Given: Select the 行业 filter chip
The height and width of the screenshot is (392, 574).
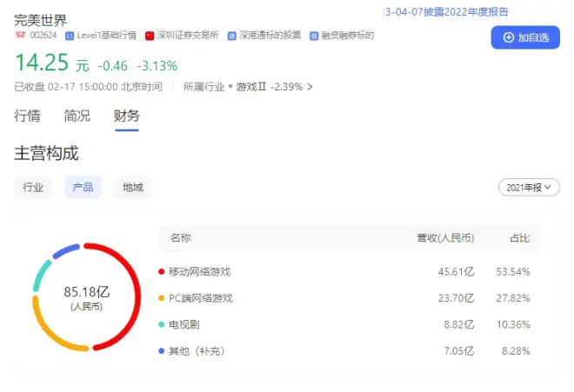Looking at the screenshot, I should click(33, 187).
